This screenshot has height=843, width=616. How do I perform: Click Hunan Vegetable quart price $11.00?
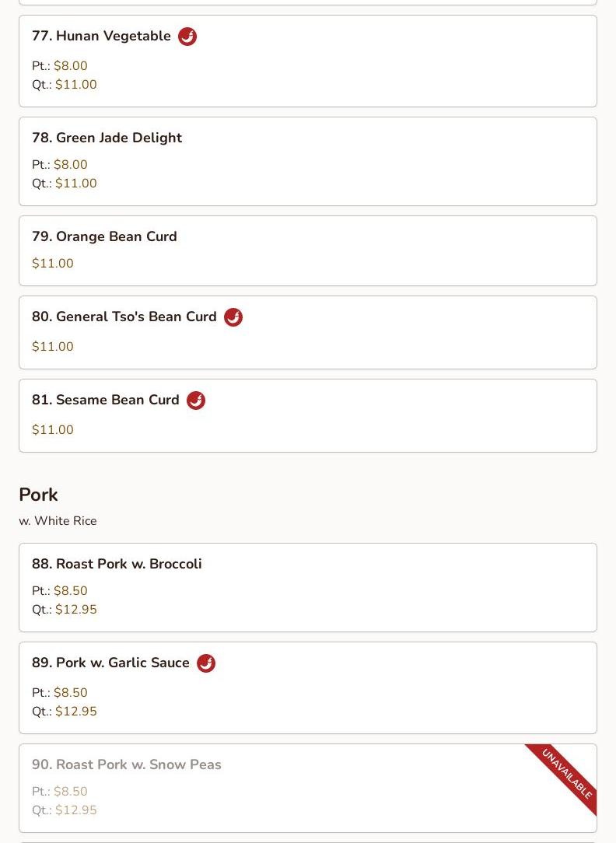[x=75, y=85]
